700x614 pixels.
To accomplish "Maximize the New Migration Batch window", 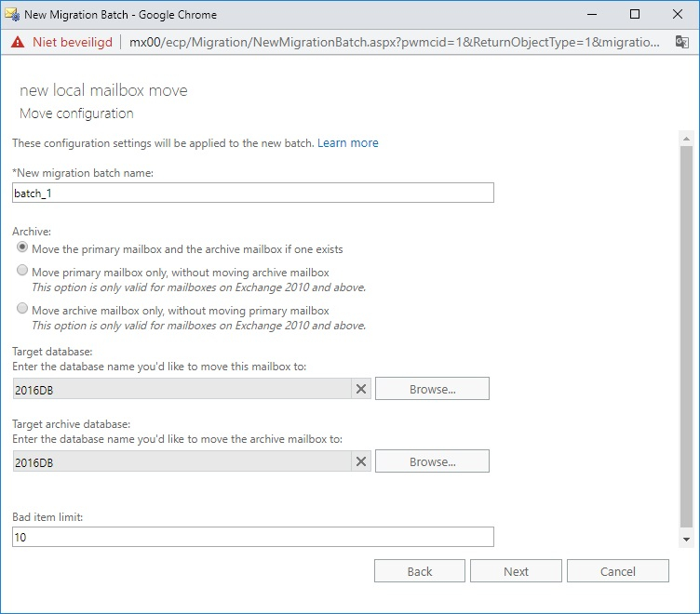I will coord(635,14).
